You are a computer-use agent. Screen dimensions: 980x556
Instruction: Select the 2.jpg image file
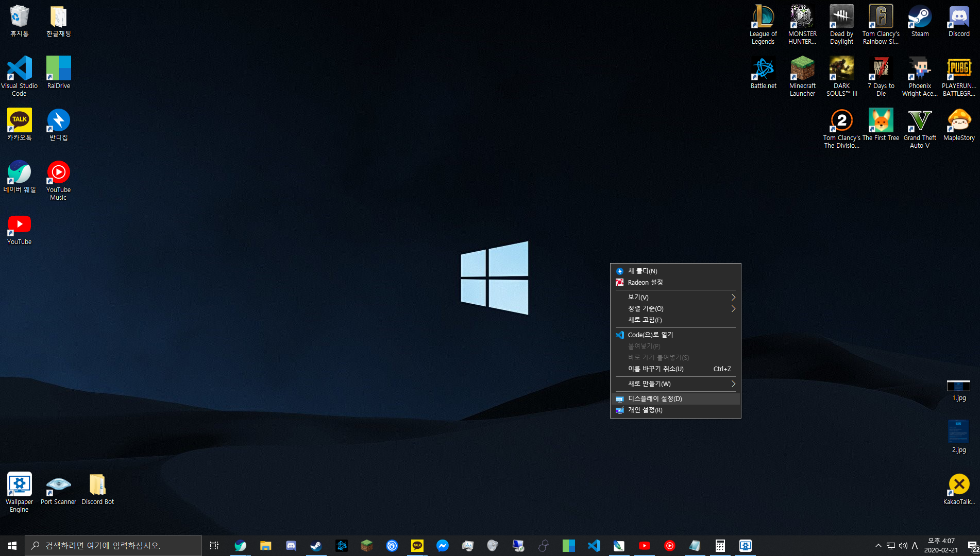[x=958, y=437]
